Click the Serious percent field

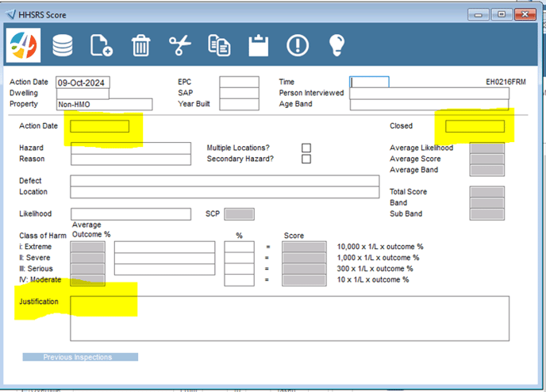click(x=239, y=269)
